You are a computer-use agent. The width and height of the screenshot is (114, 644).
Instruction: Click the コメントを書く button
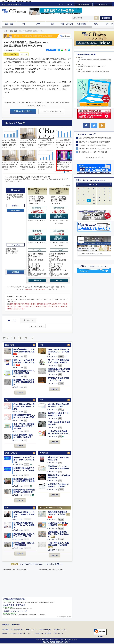(x=37, y=326)
